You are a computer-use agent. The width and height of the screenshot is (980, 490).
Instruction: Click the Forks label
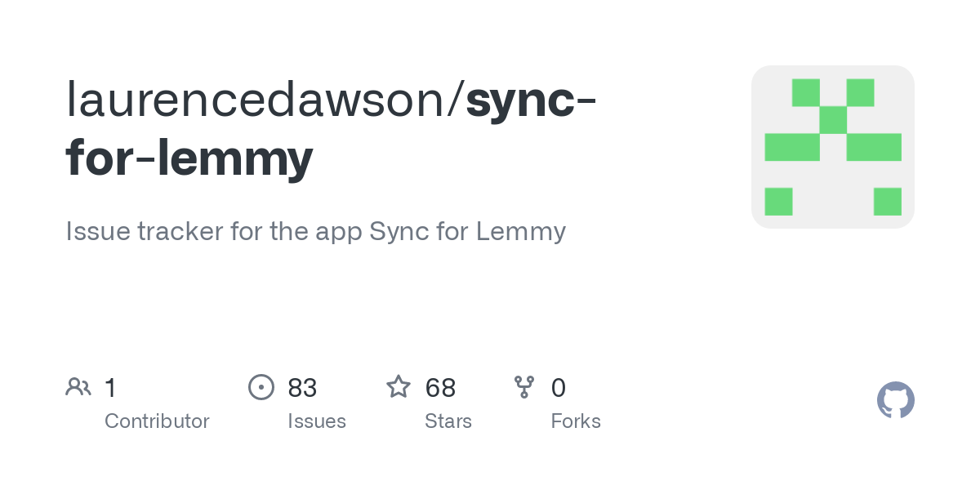point(576,421)
